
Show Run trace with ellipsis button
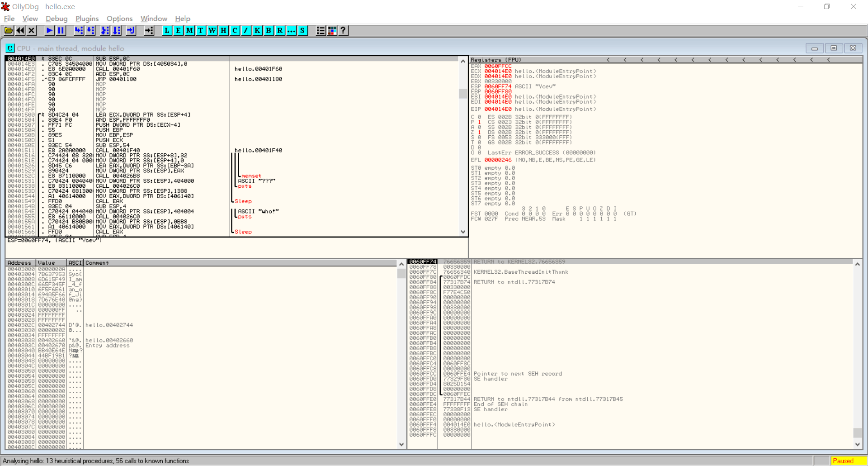pos(291,30)
